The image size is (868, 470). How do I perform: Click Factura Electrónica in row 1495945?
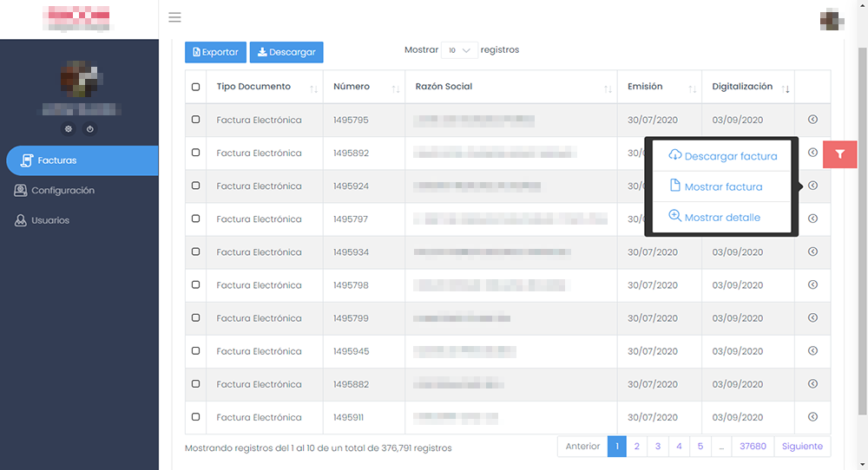pyautogui.click(x=259, y=351)
